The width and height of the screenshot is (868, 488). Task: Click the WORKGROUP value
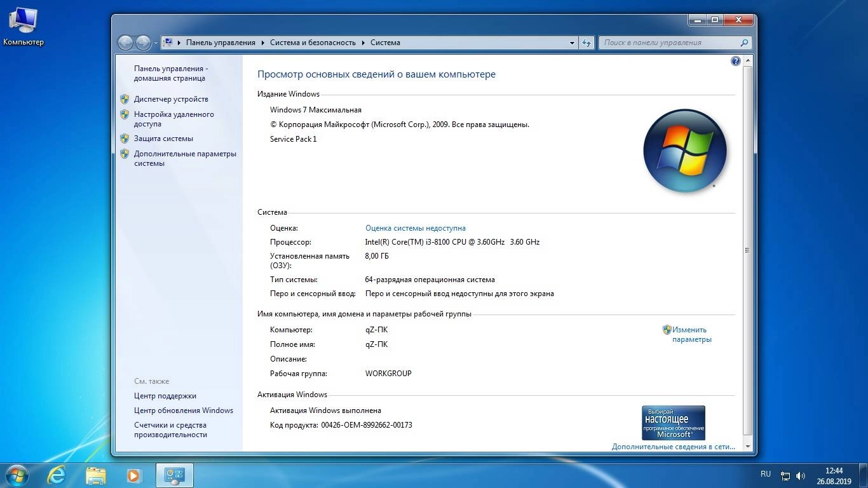click(388, 374)
